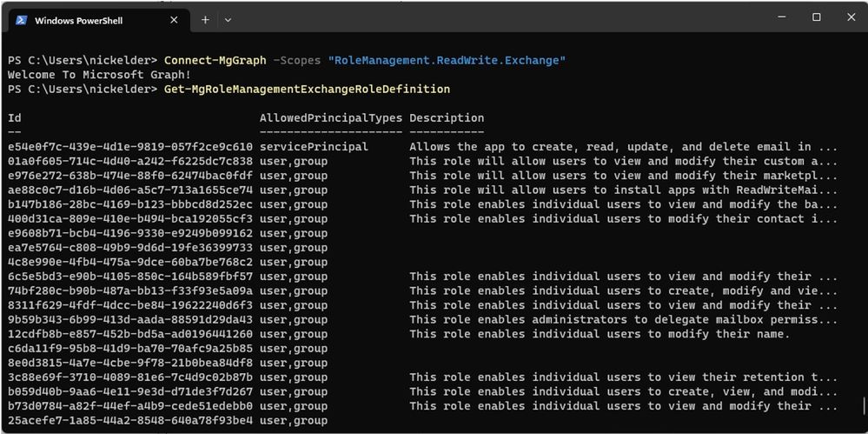
Task: Click the Connect-MgGraph command text
Action: pyautogui.click(x=215, y=60)
